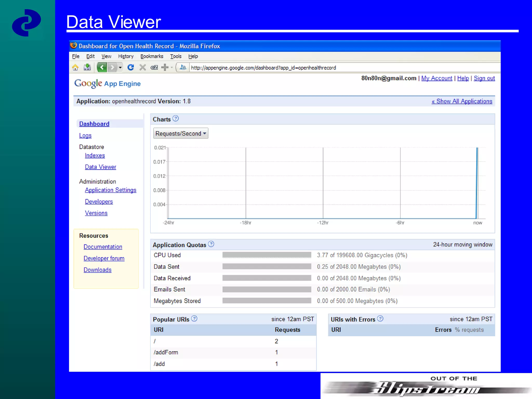532x399 pixels.
Task: Click the Megabytes Stored quota bar
Action: [x=267, y=301]
